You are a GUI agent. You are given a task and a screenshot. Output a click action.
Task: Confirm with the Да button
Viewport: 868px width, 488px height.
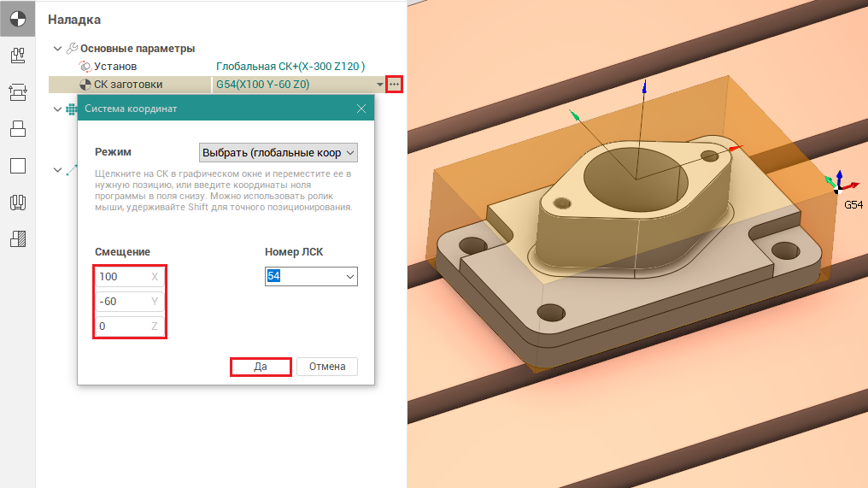click(x=261, y=366)
